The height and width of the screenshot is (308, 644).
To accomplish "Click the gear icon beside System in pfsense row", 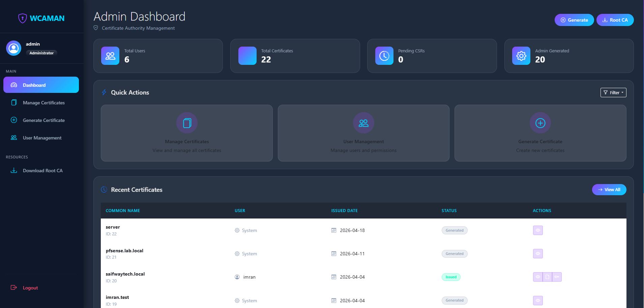I will click(237, 254).
